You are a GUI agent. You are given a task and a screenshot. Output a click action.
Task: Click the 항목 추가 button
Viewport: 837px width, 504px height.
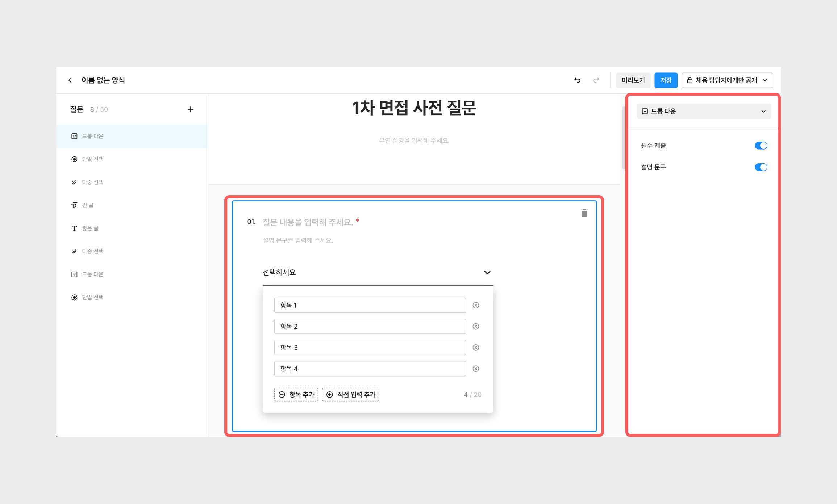296,395
